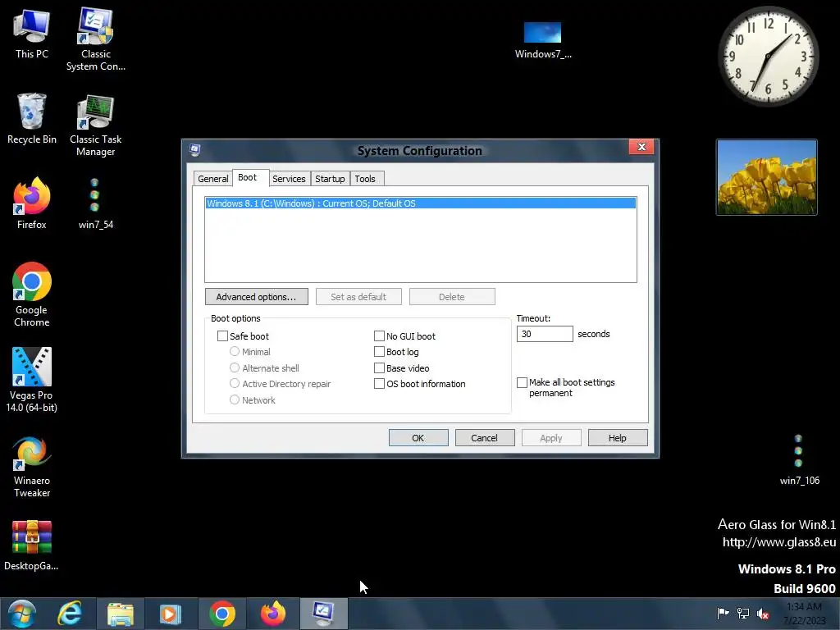Go to the Startup tab
The image size is (840, 630).
click(330, 179)
